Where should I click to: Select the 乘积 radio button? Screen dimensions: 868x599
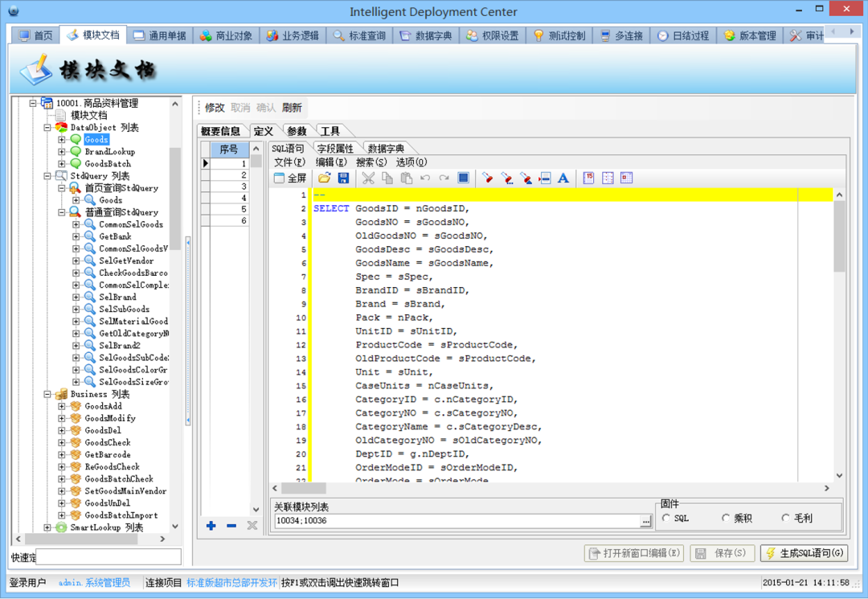click(726, 518)
